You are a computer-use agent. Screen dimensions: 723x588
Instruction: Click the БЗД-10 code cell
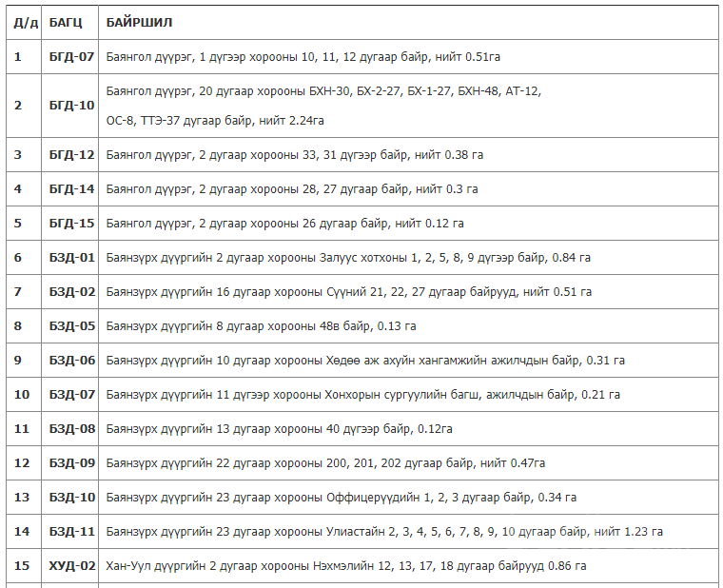click(71, 498)
